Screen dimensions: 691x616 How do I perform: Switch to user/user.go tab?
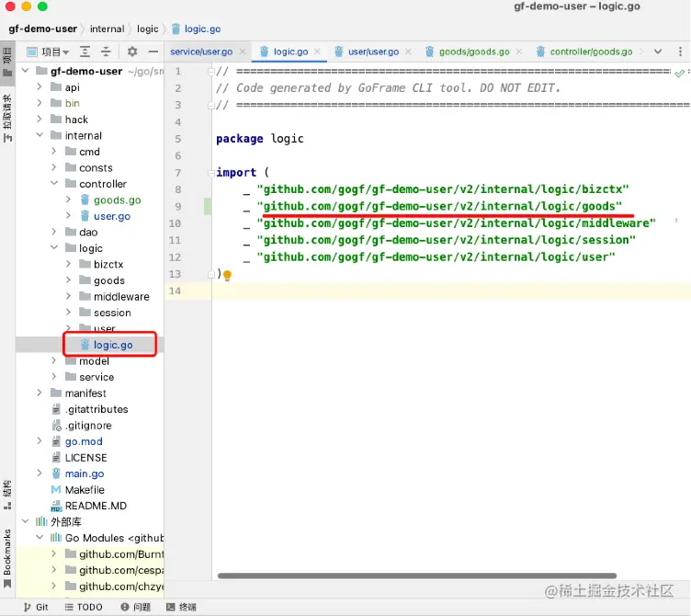(373, 51)
